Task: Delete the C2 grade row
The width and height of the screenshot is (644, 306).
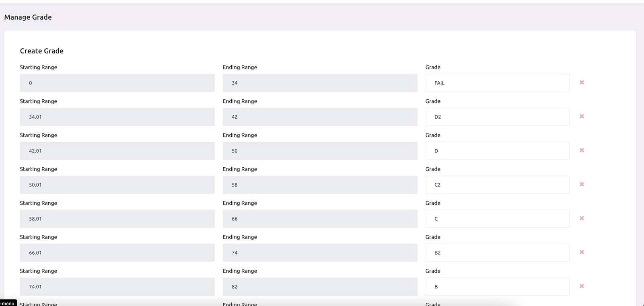Action: click(x=582, y=185)
